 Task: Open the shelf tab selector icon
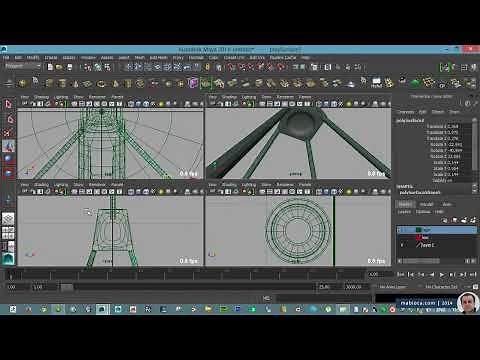(x=8, y=83)
